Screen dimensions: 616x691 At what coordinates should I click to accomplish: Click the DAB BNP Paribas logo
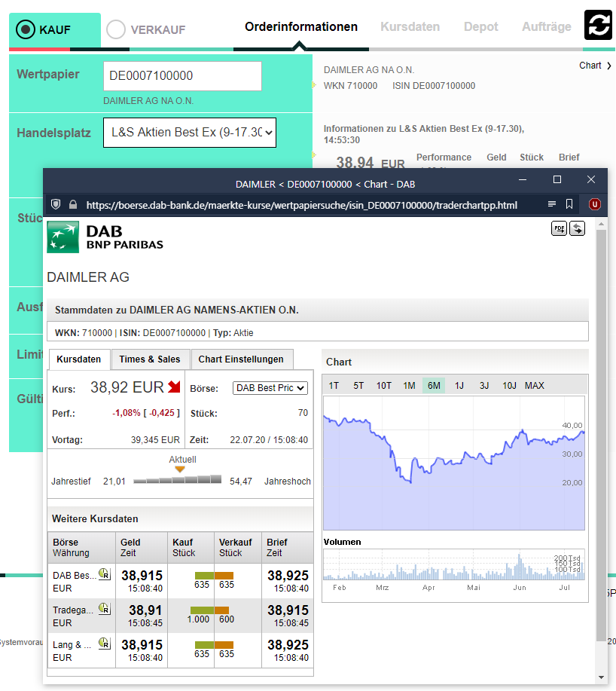(x=105, y=237)
